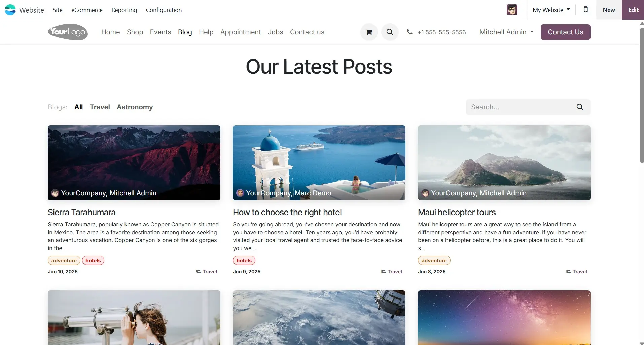
Task: Filter blogs by Travel
Action: click(x=100, y=107)
